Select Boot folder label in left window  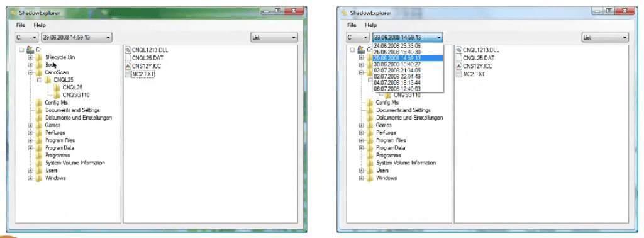tap(50, 65)
